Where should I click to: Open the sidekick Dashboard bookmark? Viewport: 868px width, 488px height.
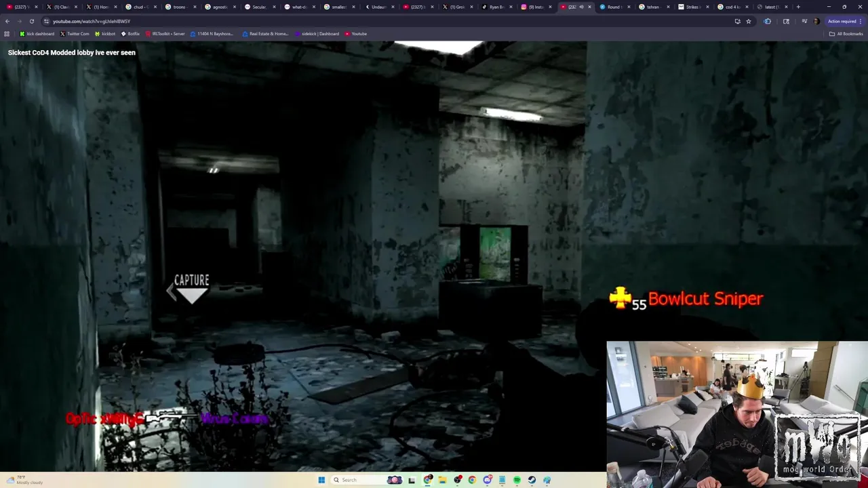(316, 34)
